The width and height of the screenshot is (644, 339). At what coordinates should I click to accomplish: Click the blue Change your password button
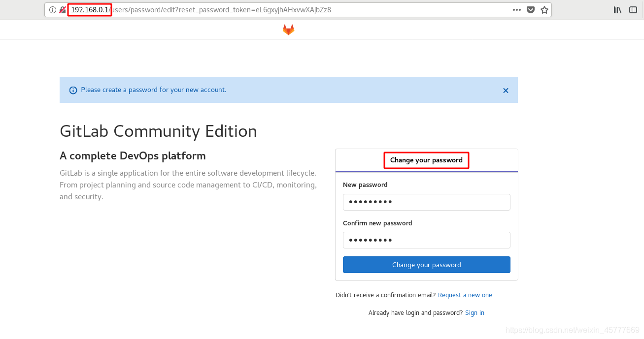(x=426, y=265)
